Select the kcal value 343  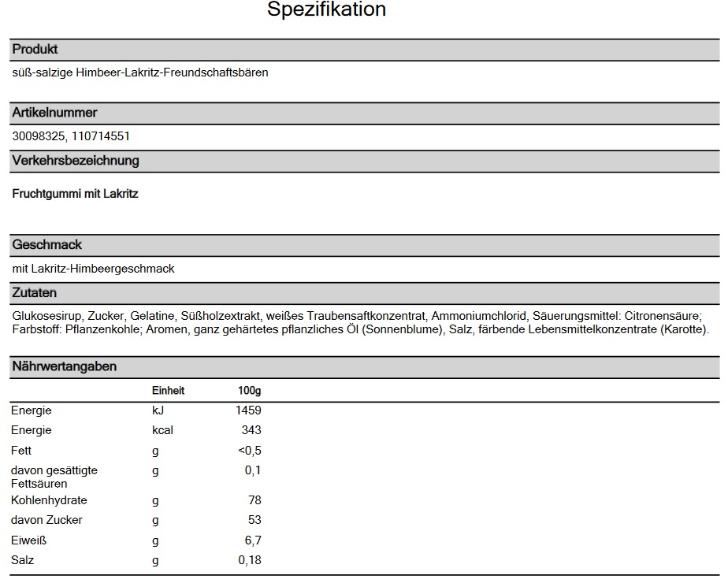(251, 430)
